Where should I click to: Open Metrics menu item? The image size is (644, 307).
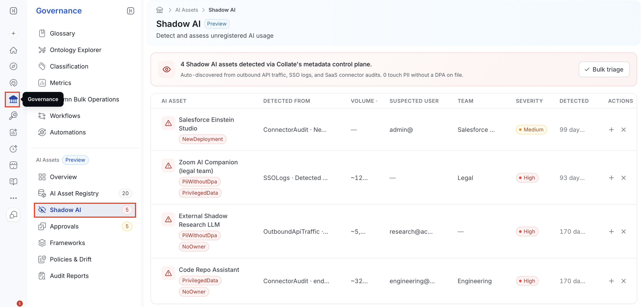click(85, 83)
